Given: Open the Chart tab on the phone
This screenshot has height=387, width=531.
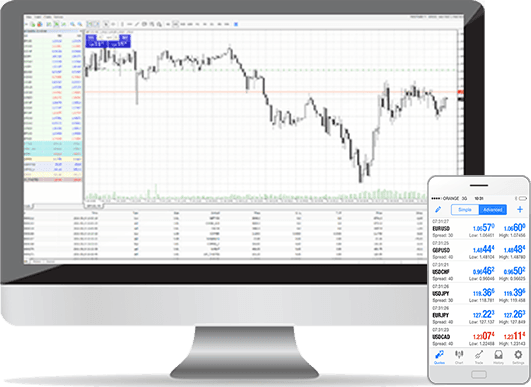Looking at the screenshot, I should tap(459, 357).
